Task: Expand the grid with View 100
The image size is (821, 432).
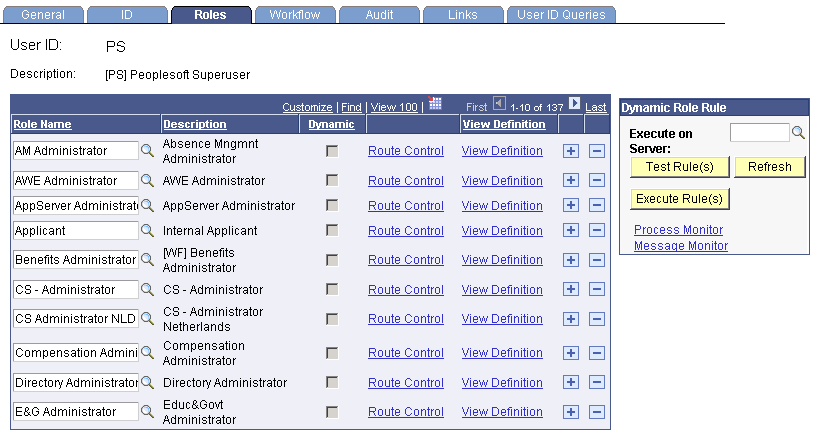Action: [x=394, y=107]
